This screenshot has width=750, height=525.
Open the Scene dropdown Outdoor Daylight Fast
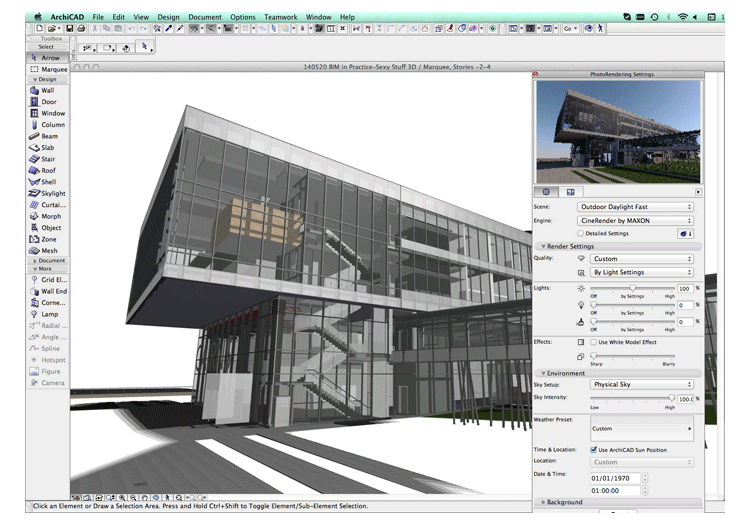634,207
